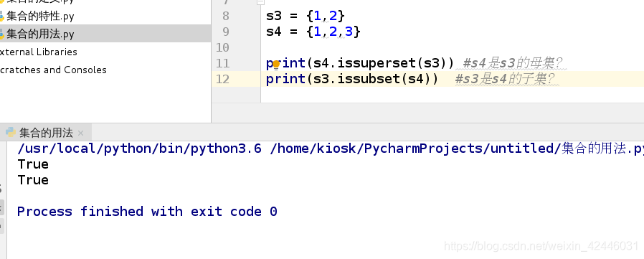
Task: Place cursor in 's3 = {1,2}' code line
Action: coord(306,16)
